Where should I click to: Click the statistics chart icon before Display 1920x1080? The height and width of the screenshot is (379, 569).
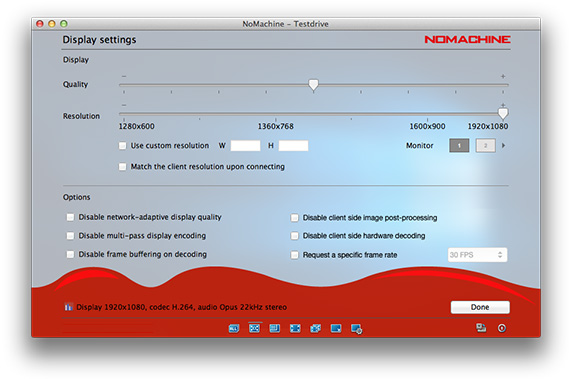pyautogui.click(x=69, y=307)
